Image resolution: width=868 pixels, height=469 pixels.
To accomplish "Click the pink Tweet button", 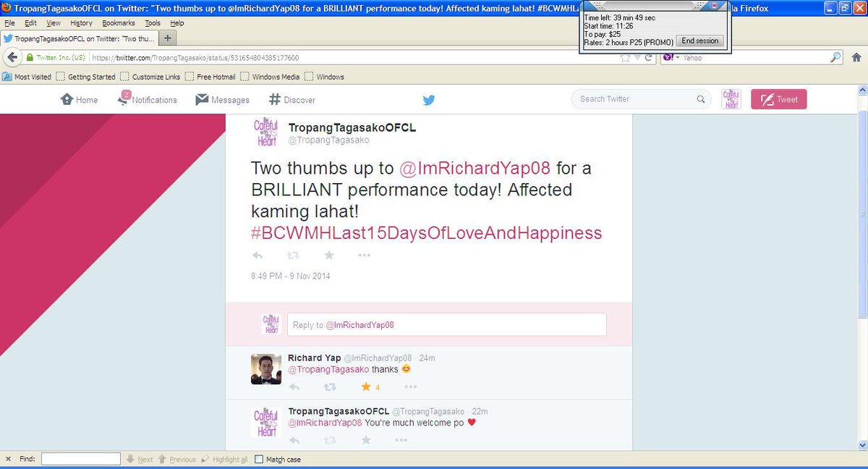I will [779, 99].
